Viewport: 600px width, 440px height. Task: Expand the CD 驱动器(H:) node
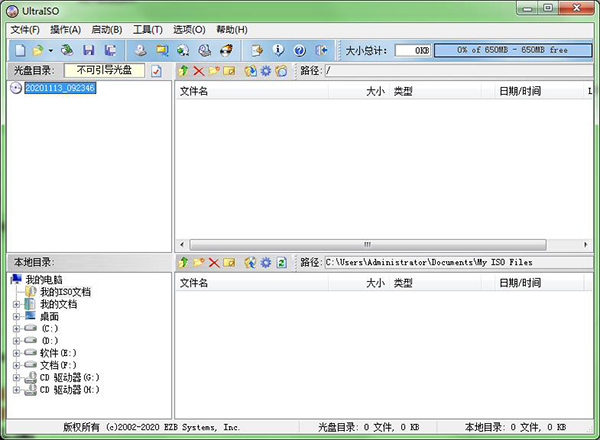pos(16,390)
